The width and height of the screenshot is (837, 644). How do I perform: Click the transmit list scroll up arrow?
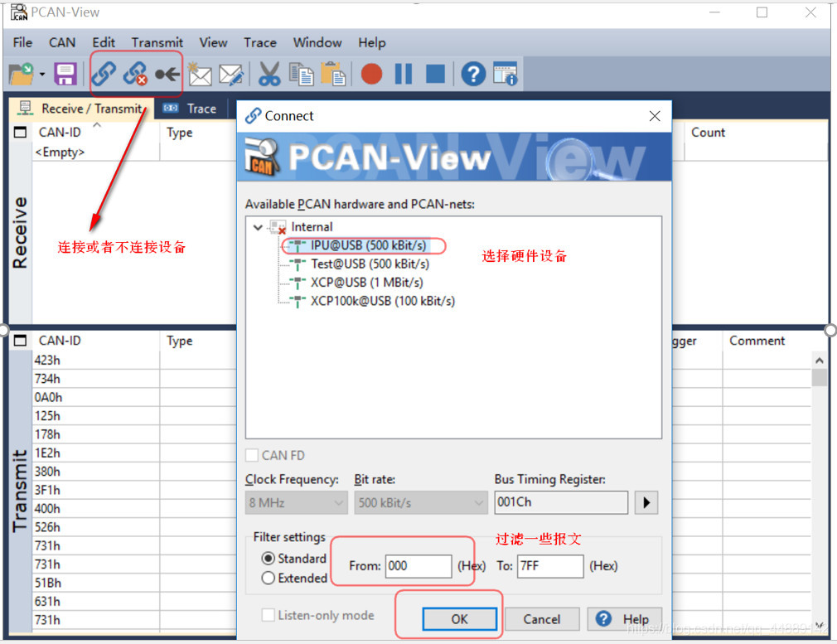[820, 361]
